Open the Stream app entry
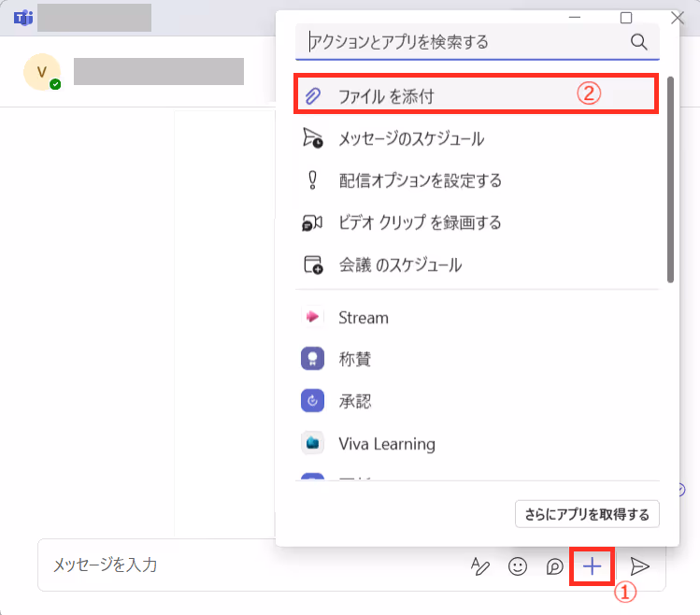700x615 pixels. pos(478,317)
